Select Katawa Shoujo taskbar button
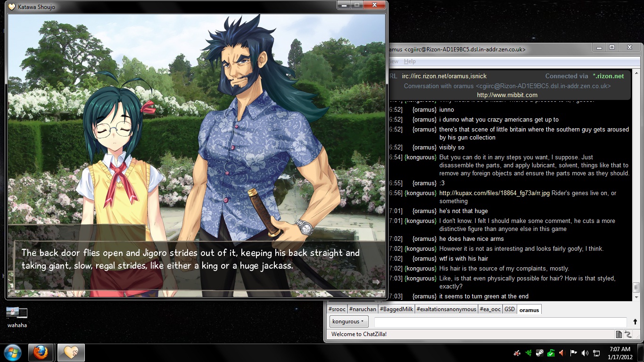 coord(71,353)
